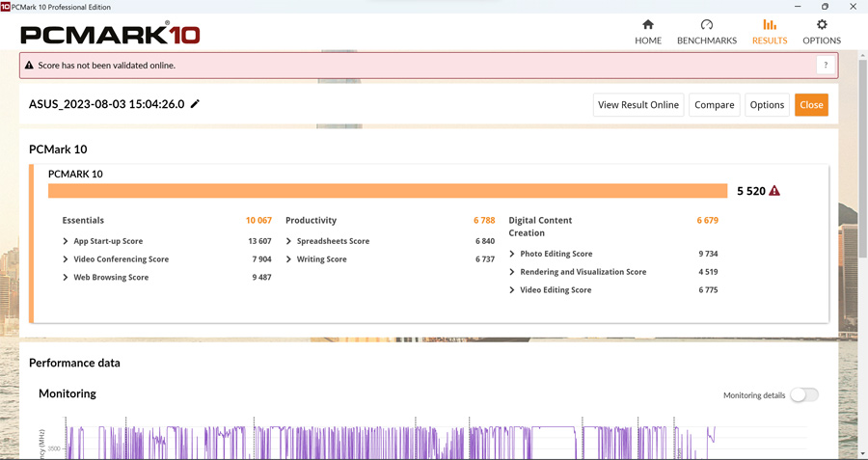Image resolution: width=868 pixels, height=460 pixels.
Task: Click the Essentials heading
Action: tap(83, 220)
